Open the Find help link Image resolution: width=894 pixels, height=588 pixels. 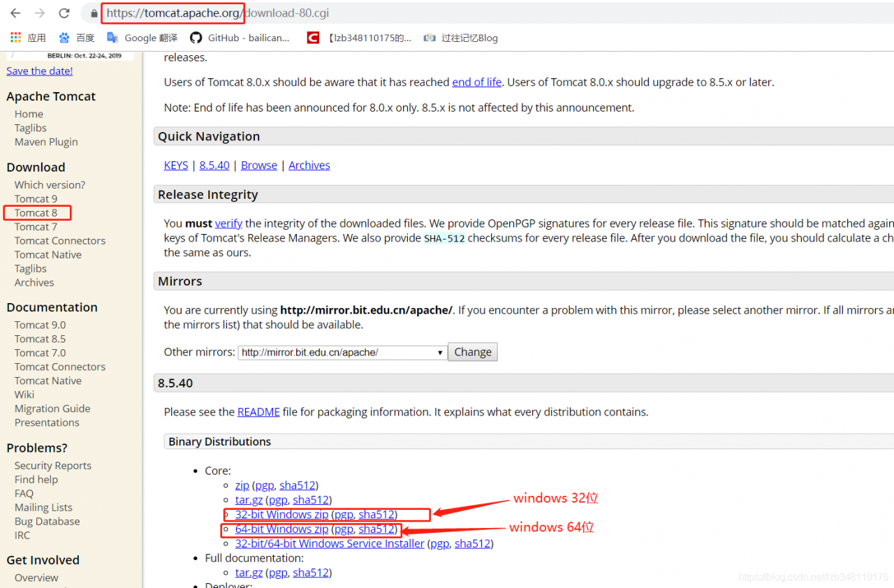(x=36, y=479)
